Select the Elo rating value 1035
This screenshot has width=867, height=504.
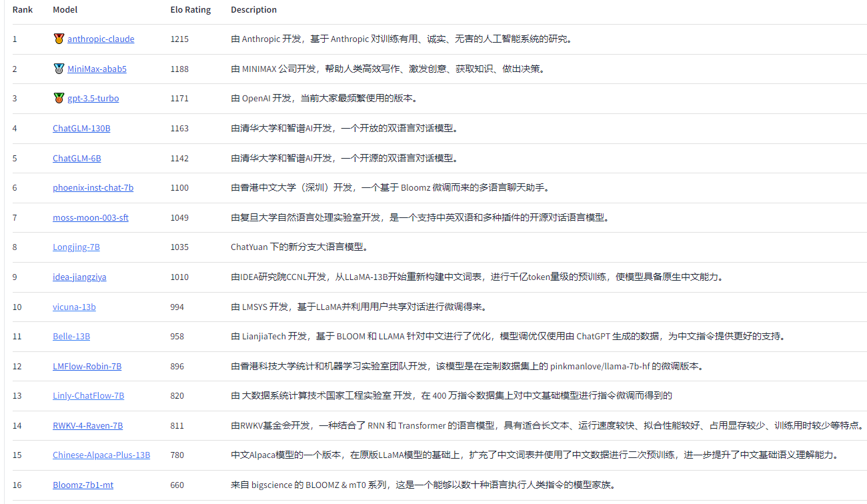point(179,247)
